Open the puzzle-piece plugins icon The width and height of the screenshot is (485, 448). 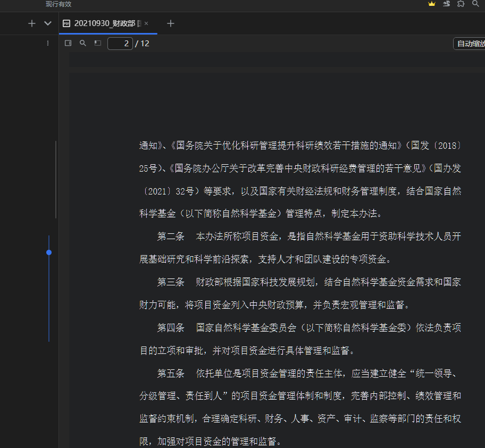(461, 4)
